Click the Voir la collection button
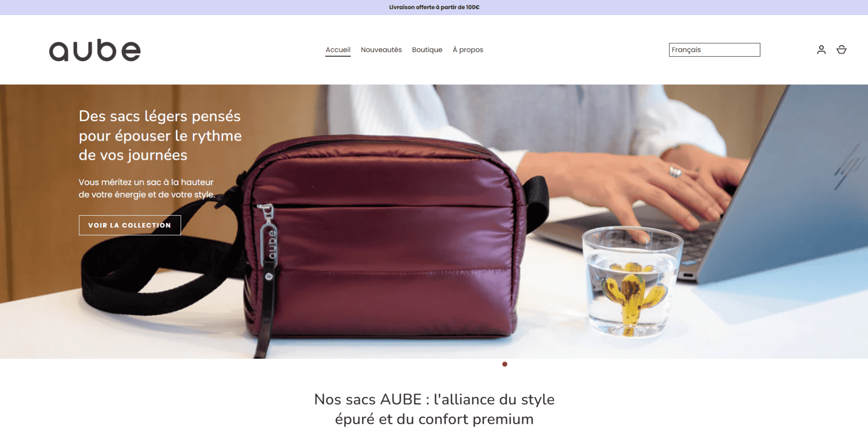Viewport: 868px width, 430px height. tap(130, 225)
